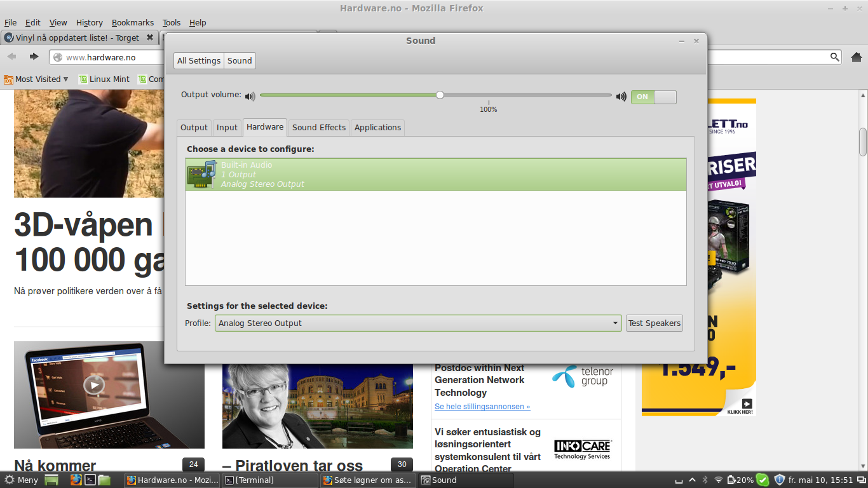This screenshot has width=868, height=488.
Task: Click the Firefox home icon
Action: tap(856, 57)
